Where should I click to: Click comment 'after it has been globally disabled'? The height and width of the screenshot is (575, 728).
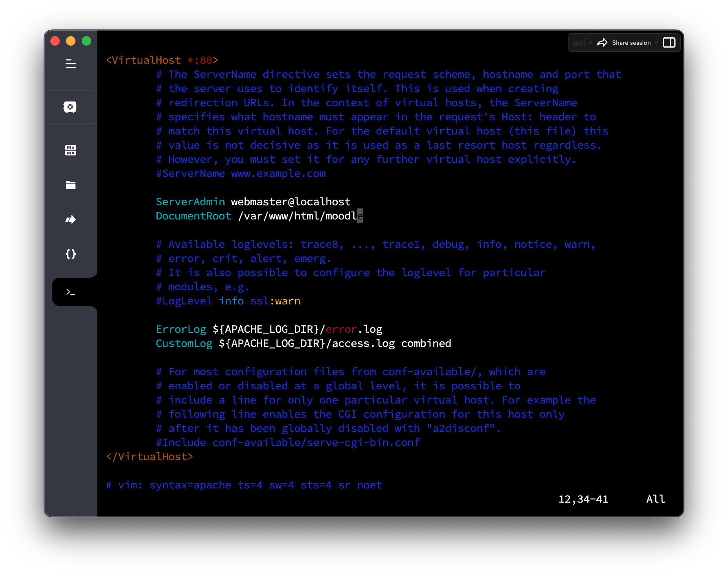coord(329,428)
